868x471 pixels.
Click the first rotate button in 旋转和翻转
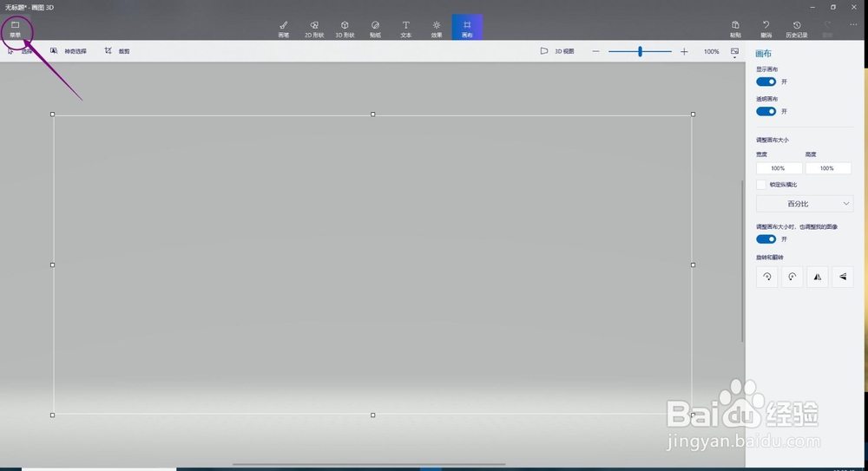[x=766, y=277]
